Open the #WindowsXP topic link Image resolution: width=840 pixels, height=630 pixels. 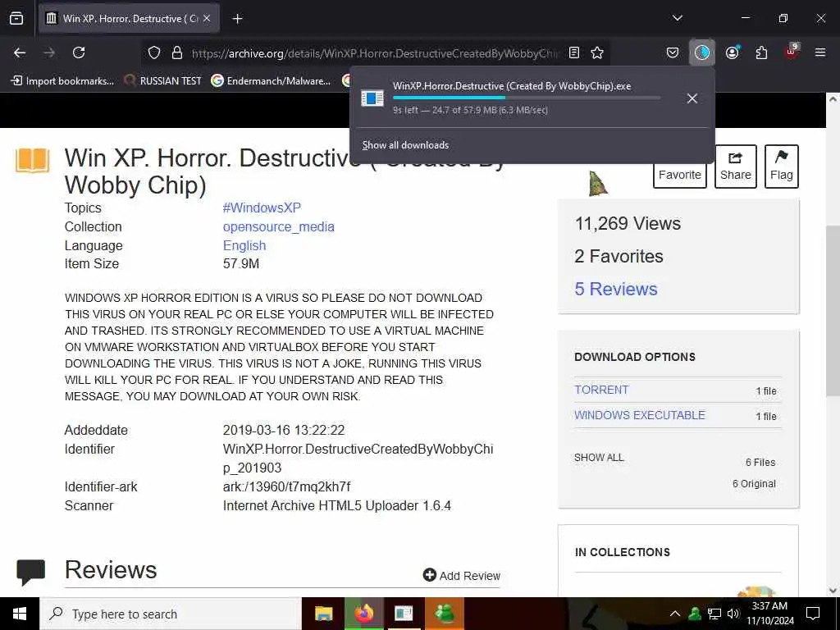pos(262,208)
